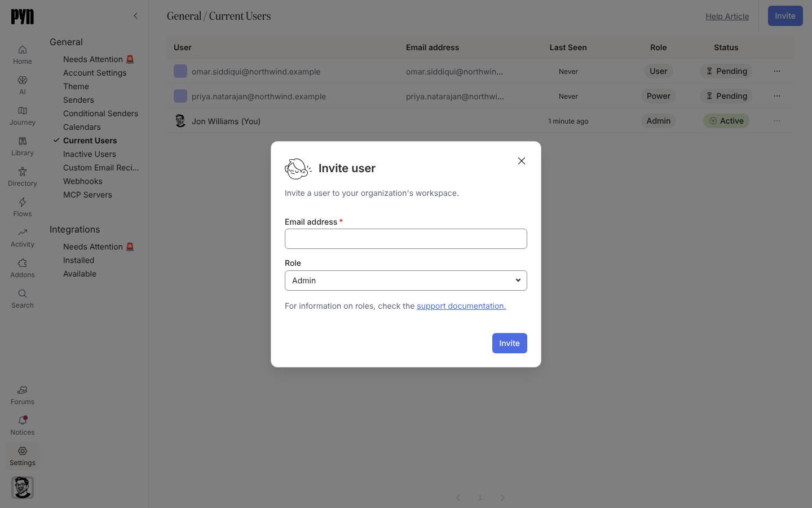
Task: Click the Power role badge
Action: pos(659,96)
